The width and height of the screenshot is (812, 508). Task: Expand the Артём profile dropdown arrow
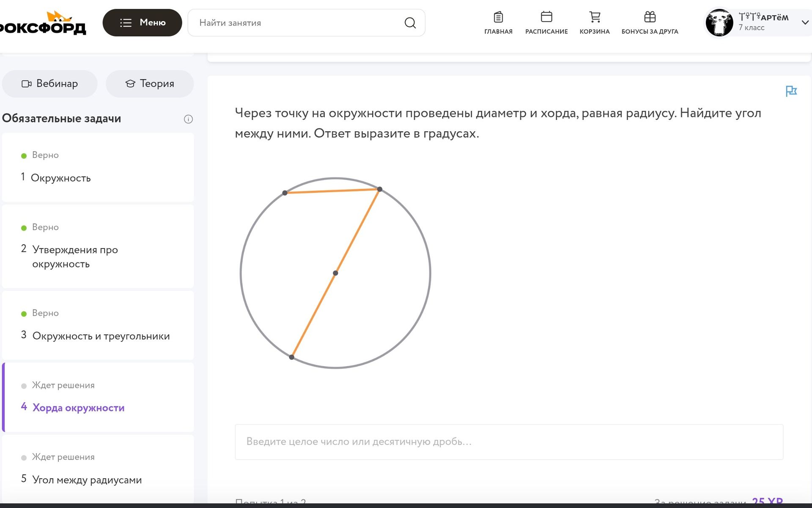(805, 22)
